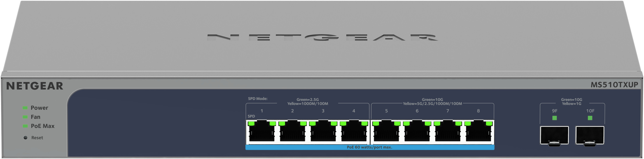Select Ethernet port 3 jack
The width and height of the screenshot is (644, 159).
[323, 132]
